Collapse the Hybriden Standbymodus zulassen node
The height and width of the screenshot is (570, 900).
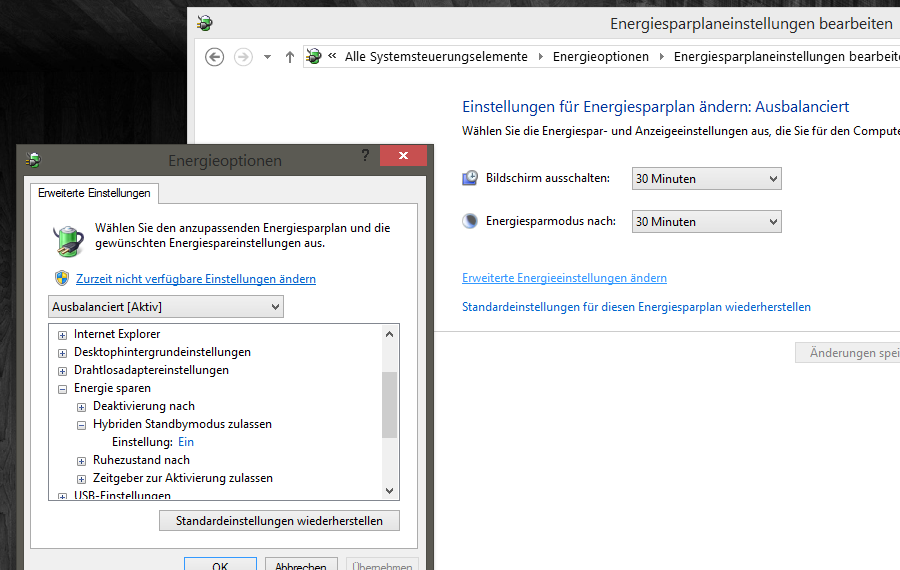82,425
